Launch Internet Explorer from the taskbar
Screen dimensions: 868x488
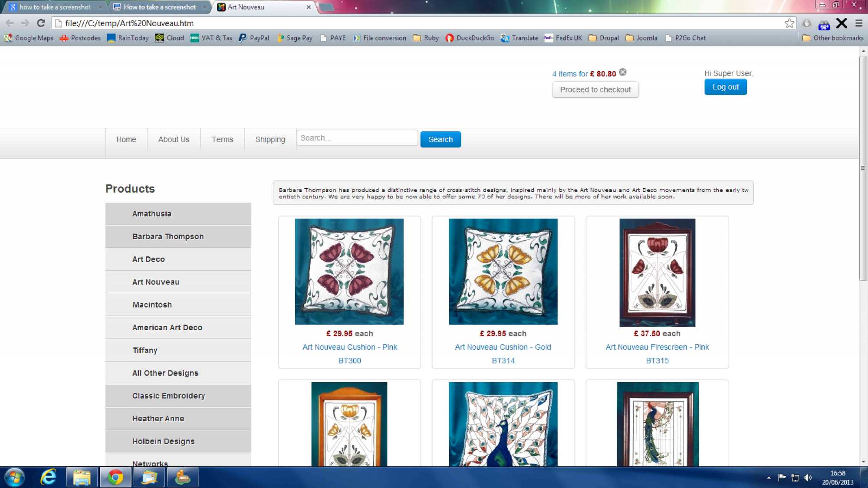(x=48, y=477)
